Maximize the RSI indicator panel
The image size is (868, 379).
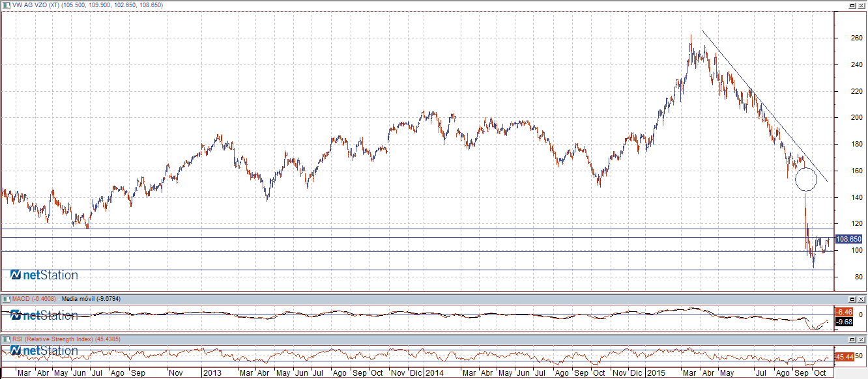point(852,339)
